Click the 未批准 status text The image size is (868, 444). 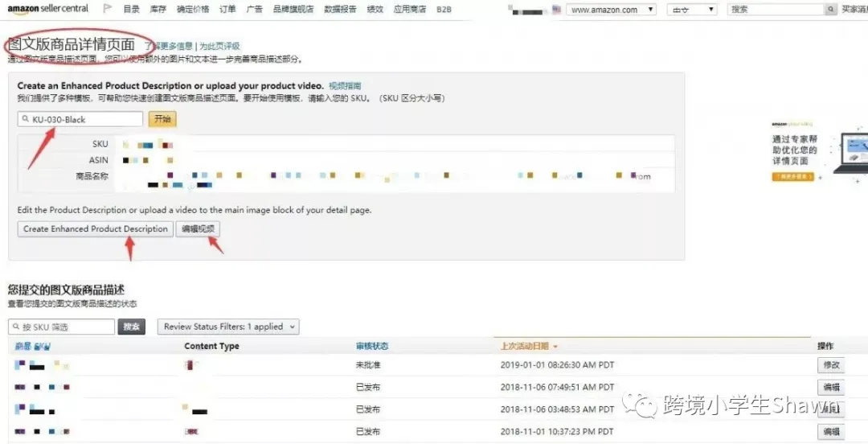coord(368,365)
